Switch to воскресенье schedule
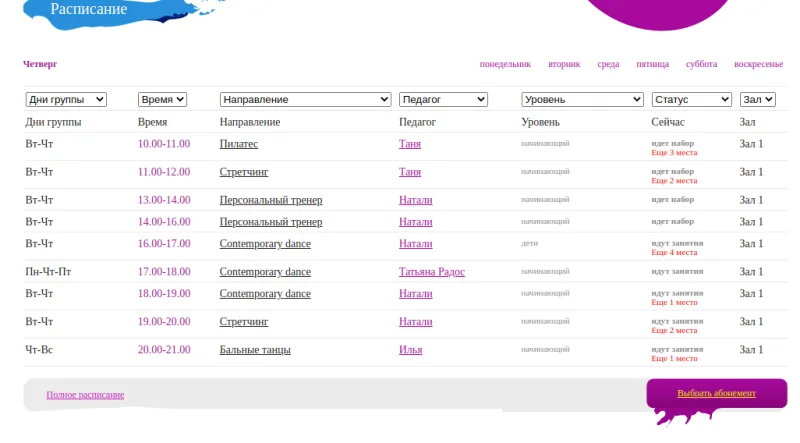800x443 pixels. pos(758,64)
